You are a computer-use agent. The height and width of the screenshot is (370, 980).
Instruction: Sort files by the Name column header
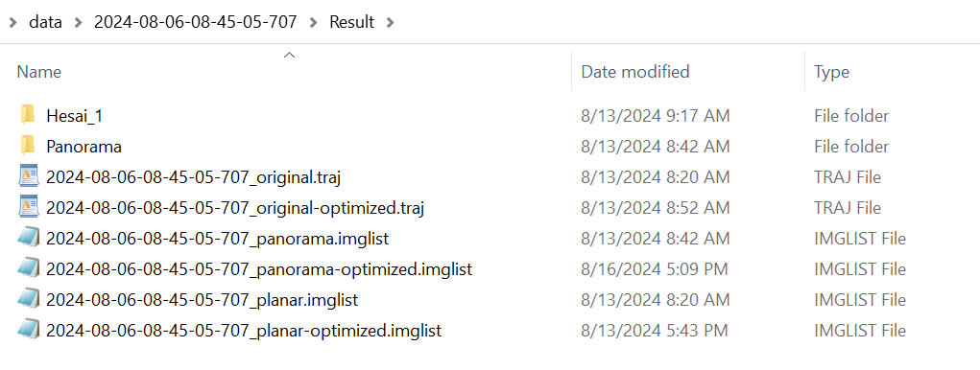[38, 72]
